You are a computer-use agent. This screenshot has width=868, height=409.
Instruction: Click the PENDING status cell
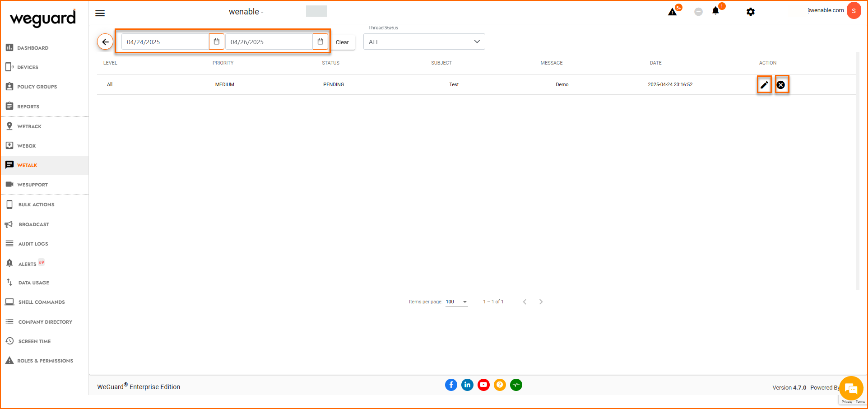click(x=334, y=84)
